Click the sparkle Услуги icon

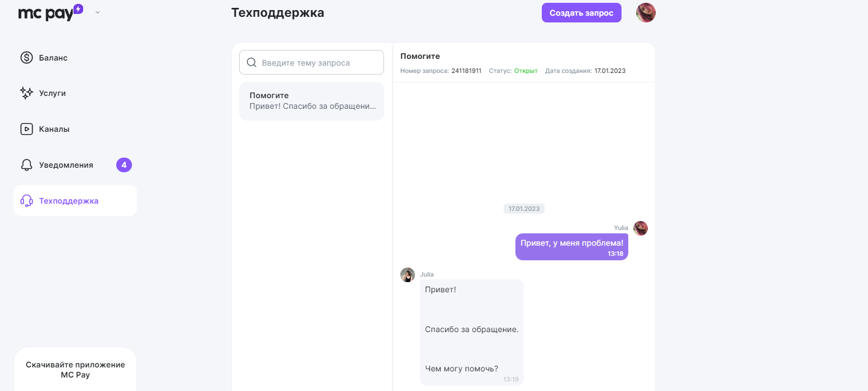[x=26, y=93]
